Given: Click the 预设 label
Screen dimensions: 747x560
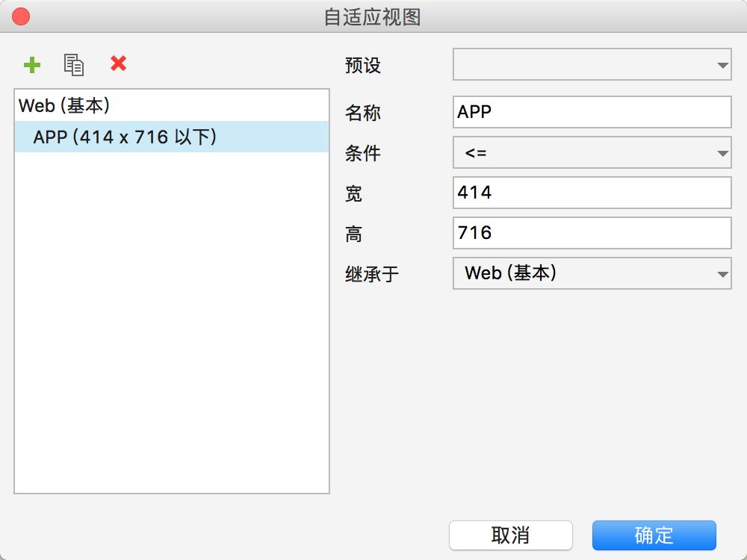Looking at the screenshot, I should tap(363, 66).
